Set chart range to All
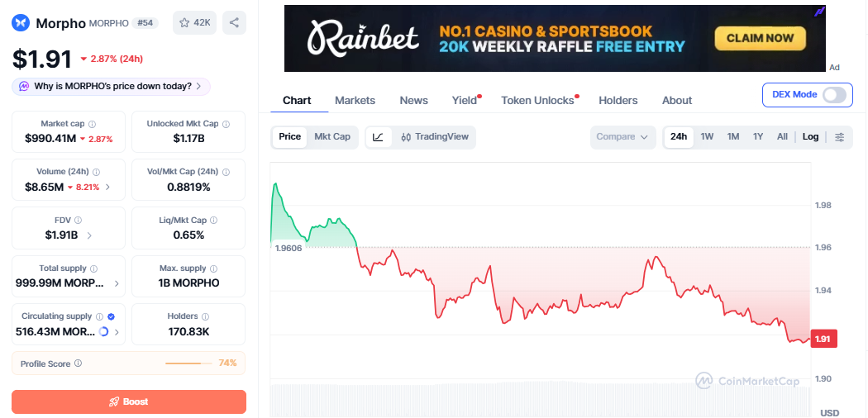The image size is (868, 418). click(782, 136)
